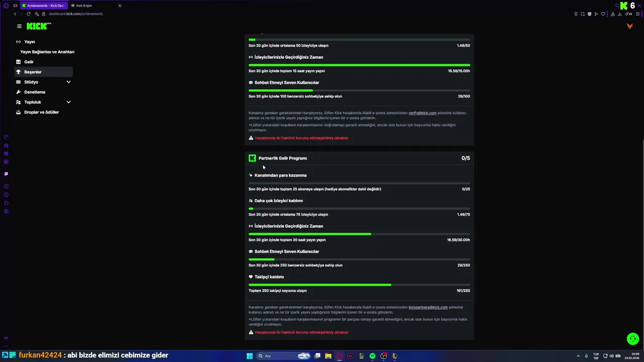This screenshot has height=362, width=644.
Task: Click the send-flow play arrow icon
Action: coord(596,14)
